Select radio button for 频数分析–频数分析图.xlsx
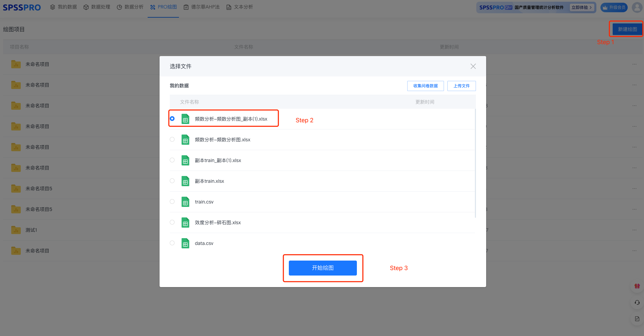 click(x=172, y=139)
